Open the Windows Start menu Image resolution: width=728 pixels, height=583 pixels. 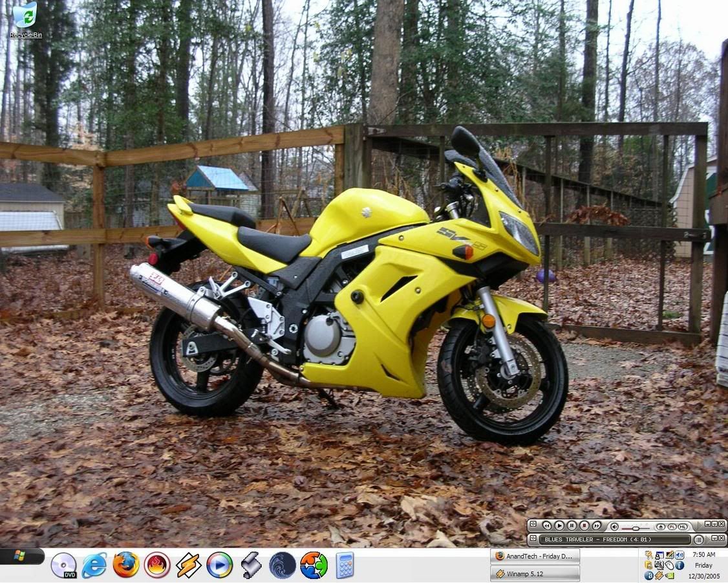(x=21, y=556)
